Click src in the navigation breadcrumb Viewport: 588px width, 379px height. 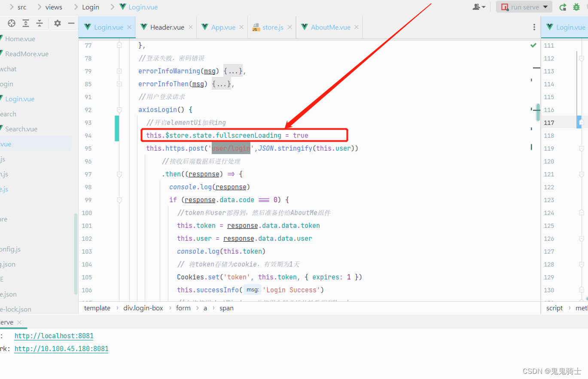tap(22, 7)
